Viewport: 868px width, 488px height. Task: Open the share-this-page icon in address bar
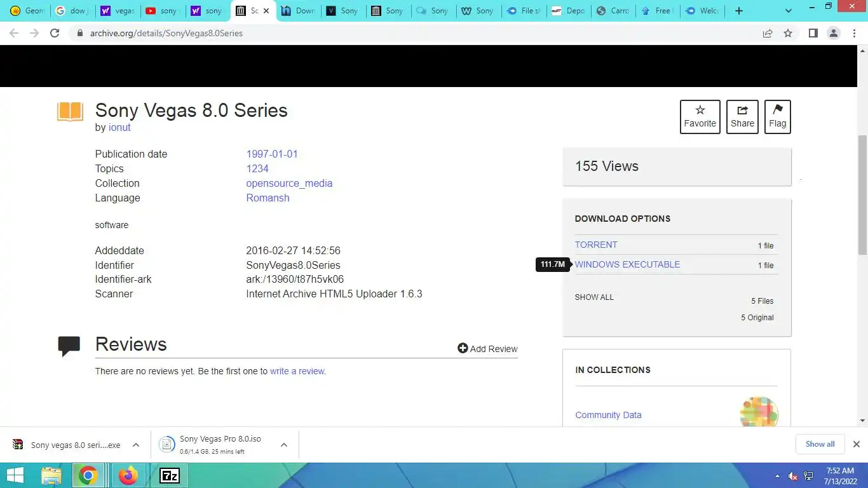click(x=768, y=33)
